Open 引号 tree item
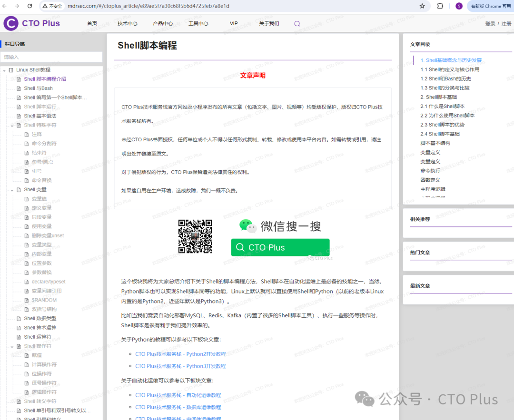514x420 pixels. pos(36,171)
